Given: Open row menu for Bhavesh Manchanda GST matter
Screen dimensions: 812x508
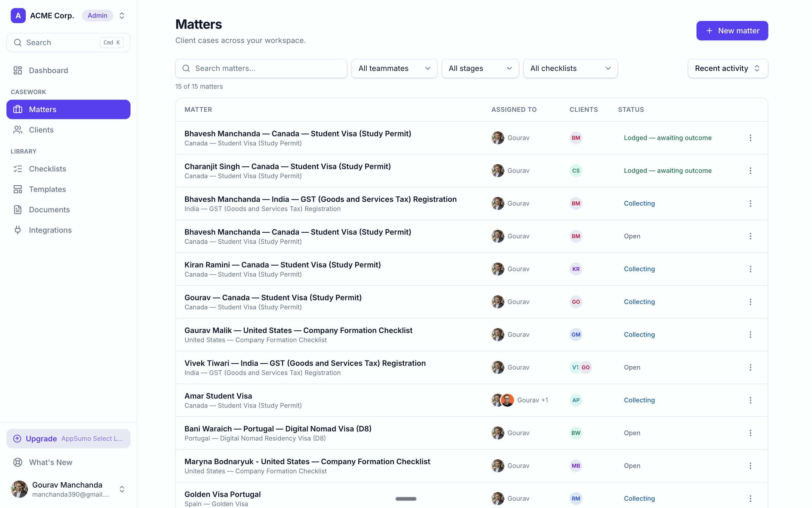Looking at the screenshot, I should coord(750,203).
